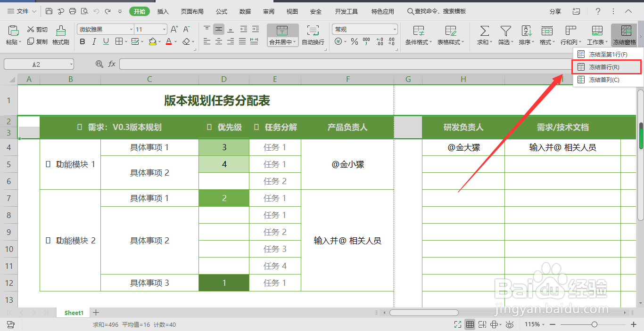
Task: Select Freeze Top Row (冻结首行) menu item
Action: (607, 67)
